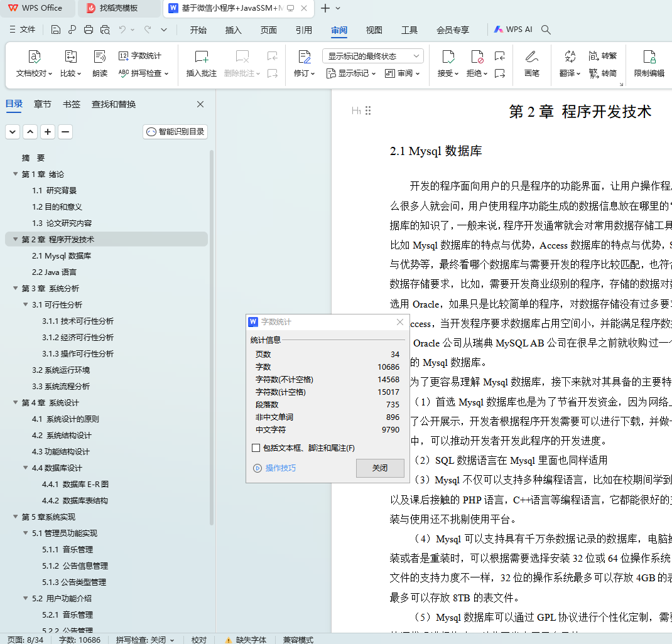Open the 插入批注 insert comment tool
Image resolution: width=672 pixels, height=644 pixels.
tap(201, 63)
